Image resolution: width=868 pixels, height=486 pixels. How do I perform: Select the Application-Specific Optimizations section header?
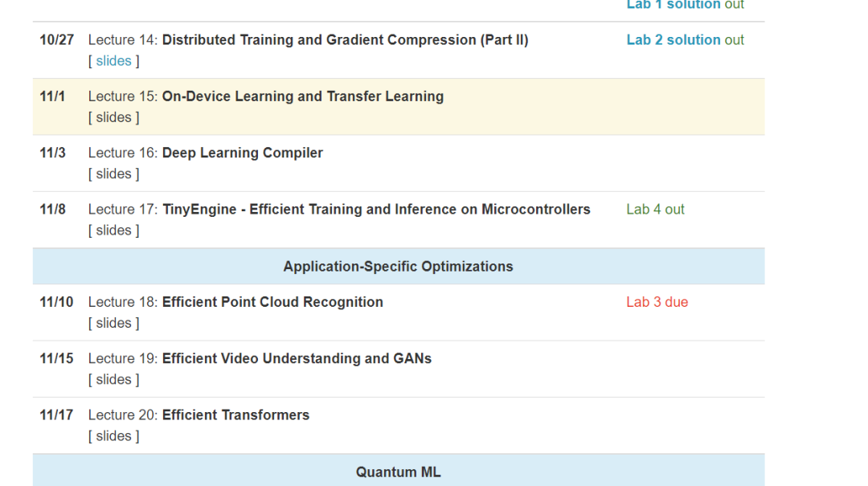pyautogui.click(x=398, y=267)
